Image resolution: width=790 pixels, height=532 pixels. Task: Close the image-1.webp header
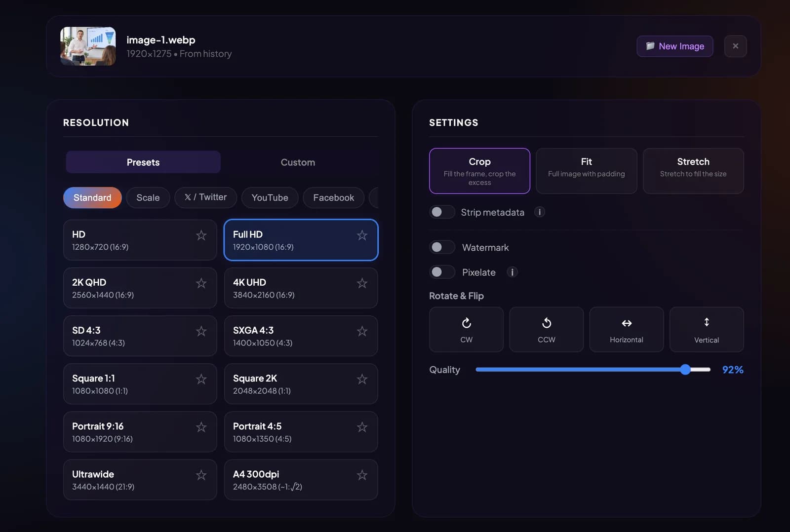(735, 46)
